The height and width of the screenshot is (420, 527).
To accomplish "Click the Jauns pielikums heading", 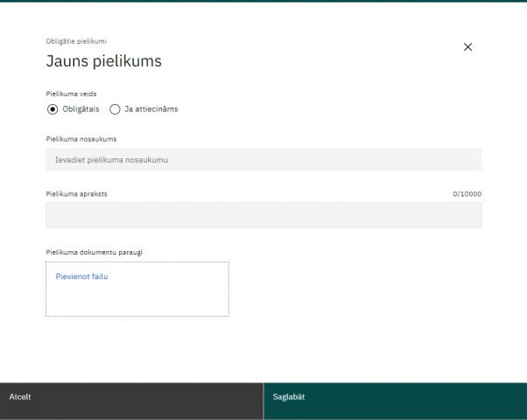I will click(x=103, y=61).
